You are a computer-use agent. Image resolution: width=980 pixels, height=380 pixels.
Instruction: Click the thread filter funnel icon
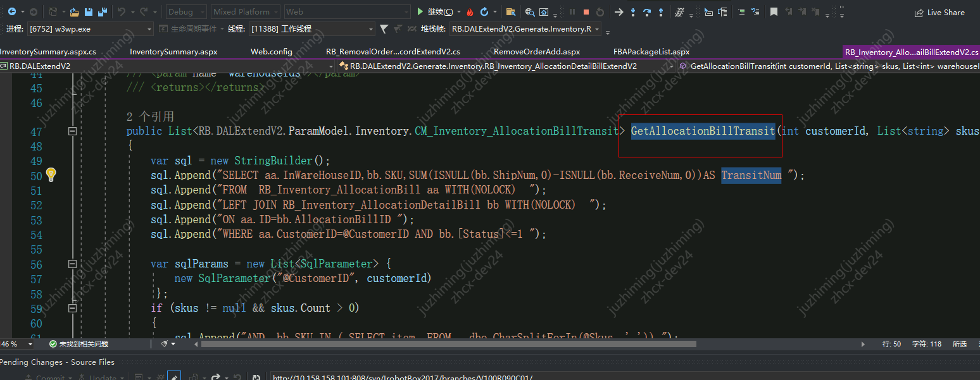[384, 28]
